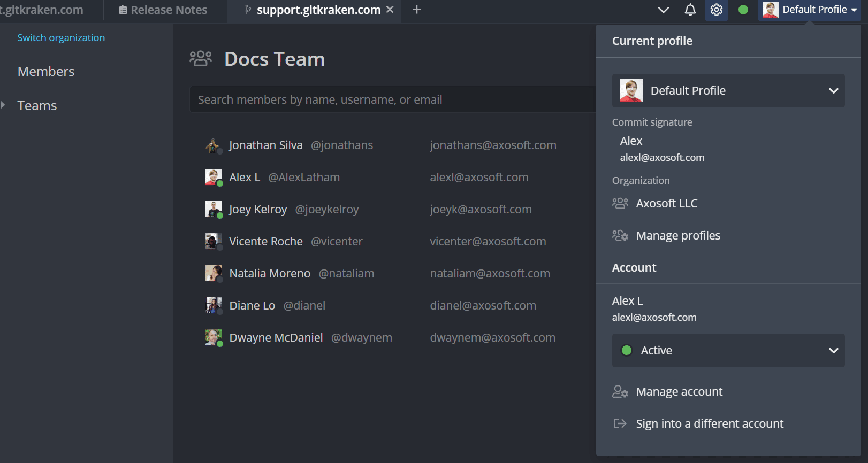Viewport: 868px width, 463px height.
Task: Select Members in the sidebar
Action: click(x=46, y=72)
